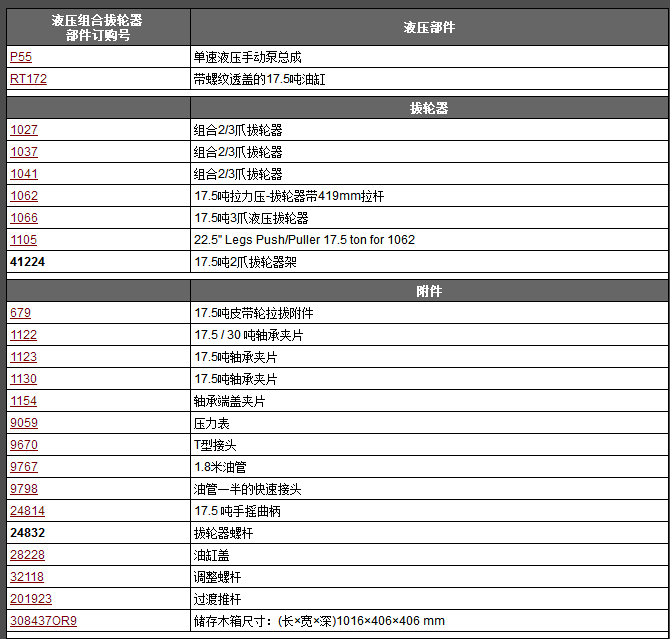Select the 9798 quick coupler link

tap(24, 489)
